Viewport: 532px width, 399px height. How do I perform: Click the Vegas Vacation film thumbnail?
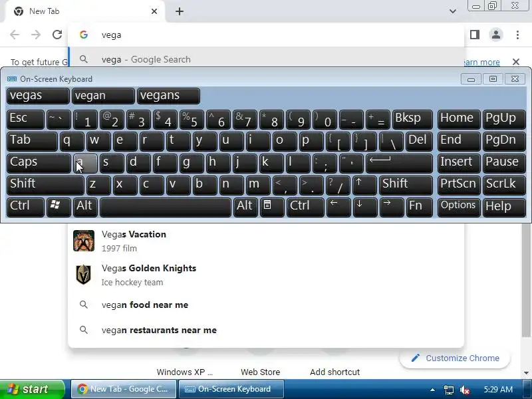[84, 241]
